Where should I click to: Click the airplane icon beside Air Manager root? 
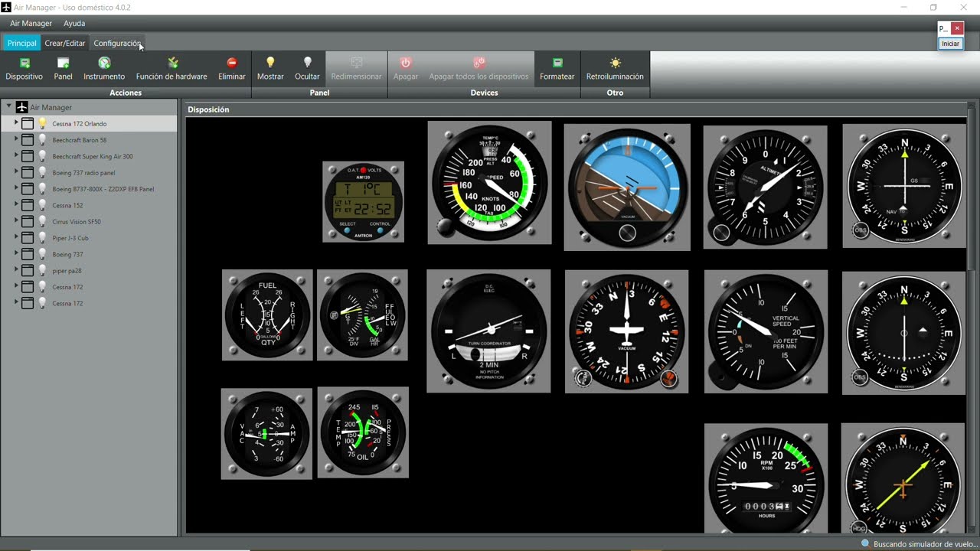pyautogui.click(x=22, y=107)
